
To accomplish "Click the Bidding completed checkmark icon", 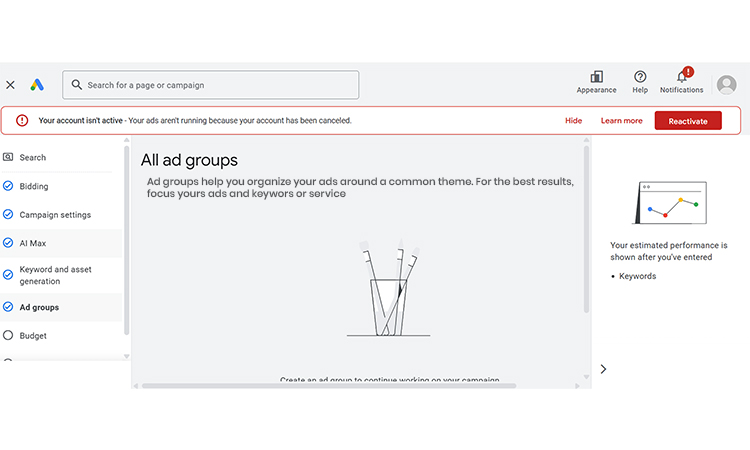I will (x=8, y=186).
